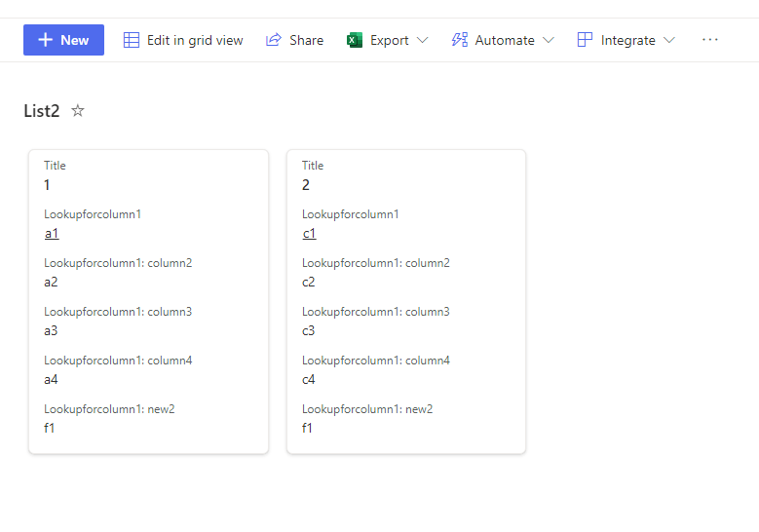Click Lookupforcolumn1: column3 label in card 2
This screenshot has height=532, width=759.
click(376, 312)
